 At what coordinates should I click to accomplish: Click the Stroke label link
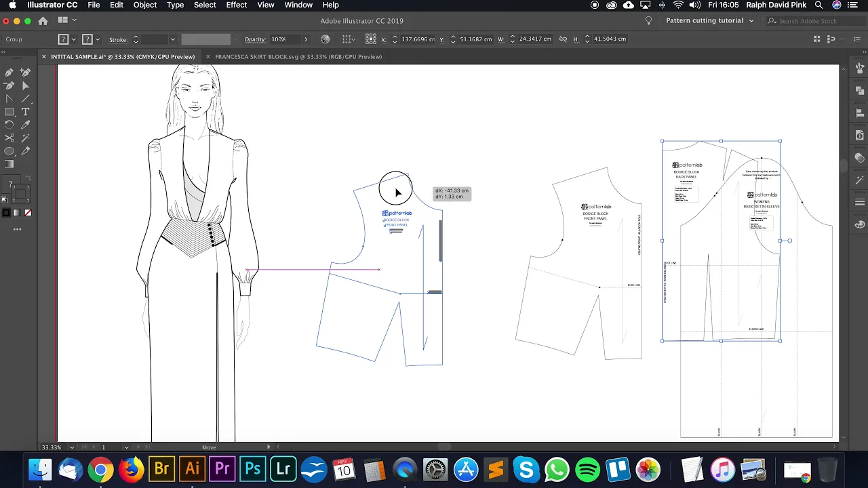118,39
